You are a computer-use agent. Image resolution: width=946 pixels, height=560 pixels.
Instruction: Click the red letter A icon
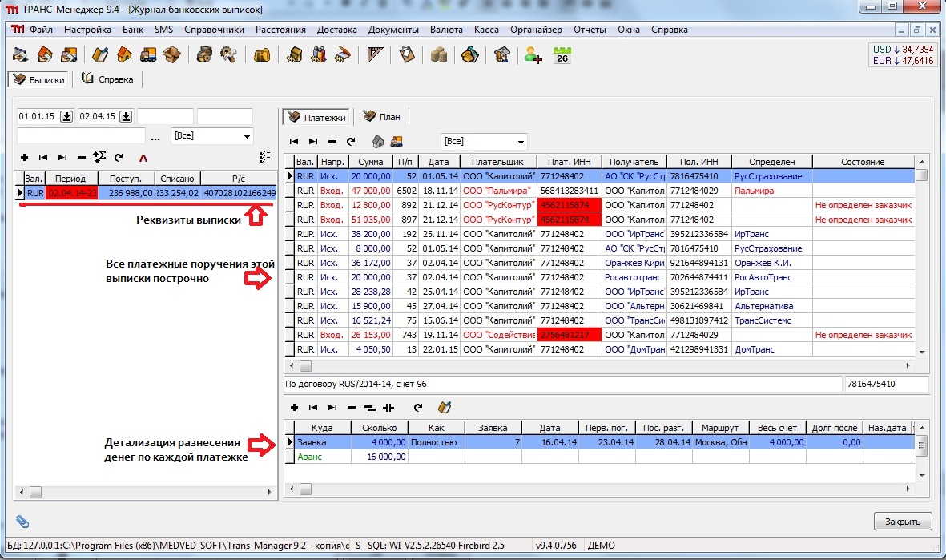[x=143, y=158]
